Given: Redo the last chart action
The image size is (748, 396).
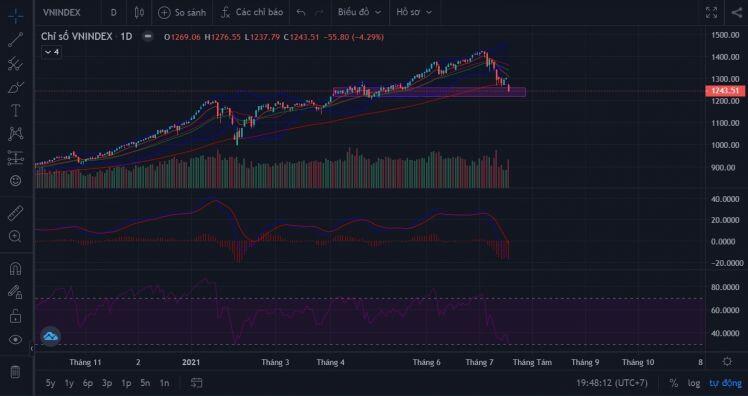Looking at the screenshot, I should tap(320, 13).
